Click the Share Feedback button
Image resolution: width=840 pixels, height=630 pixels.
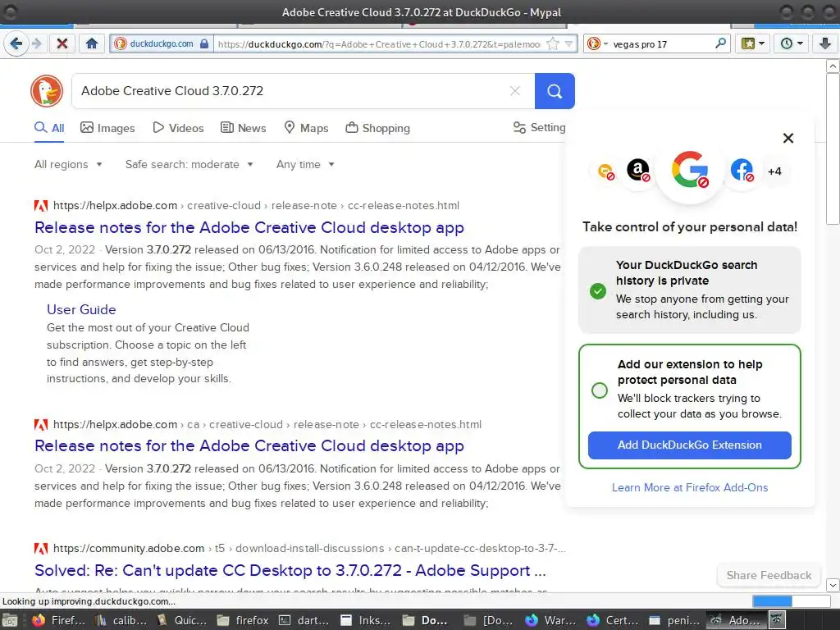[769, 575]
